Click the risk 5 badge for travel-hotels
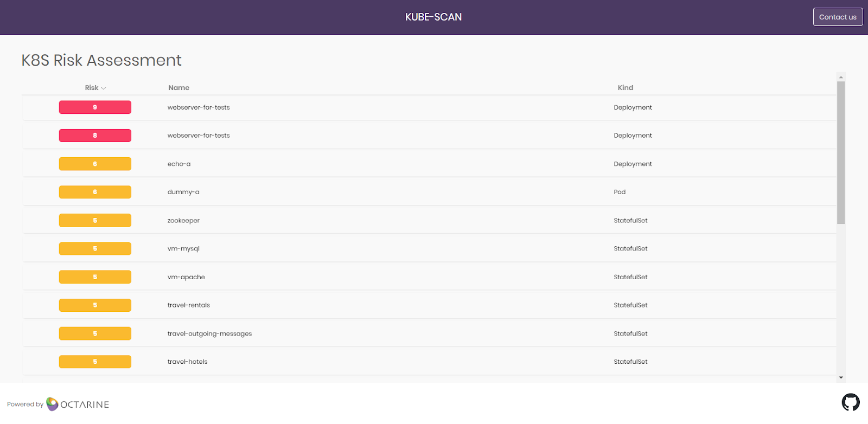This screenshot has width=868, height=424. [95, 362]
